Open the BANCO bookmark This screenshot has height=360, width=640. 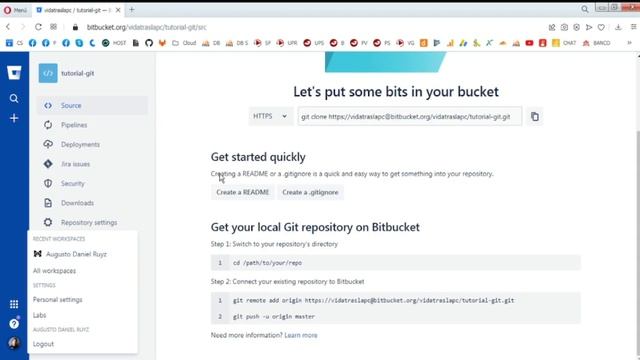pos(596,43)
